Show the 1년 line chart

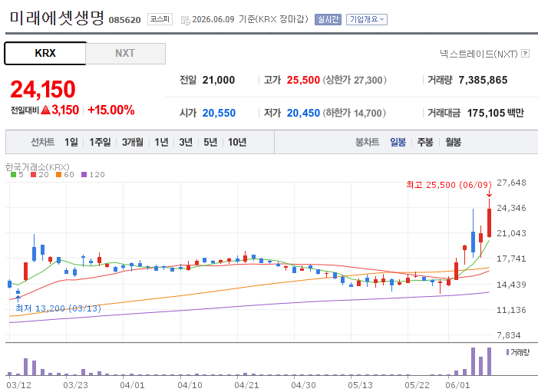click(161, 142)
